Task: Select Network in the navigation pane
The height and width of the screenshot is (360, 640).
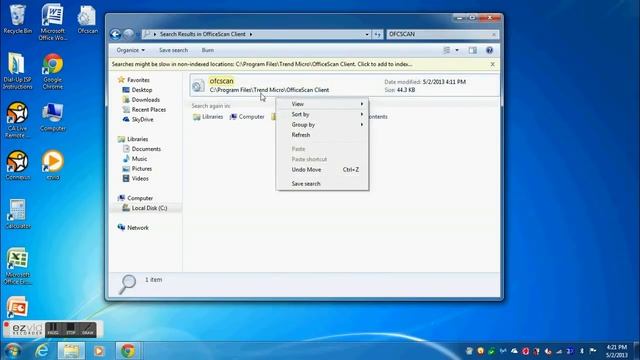Action: (133, 228)
